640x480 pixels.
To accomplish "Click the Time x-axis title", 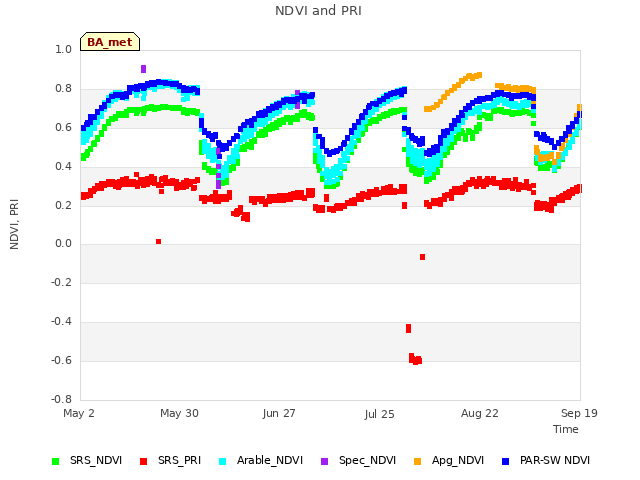I will 566,429.
